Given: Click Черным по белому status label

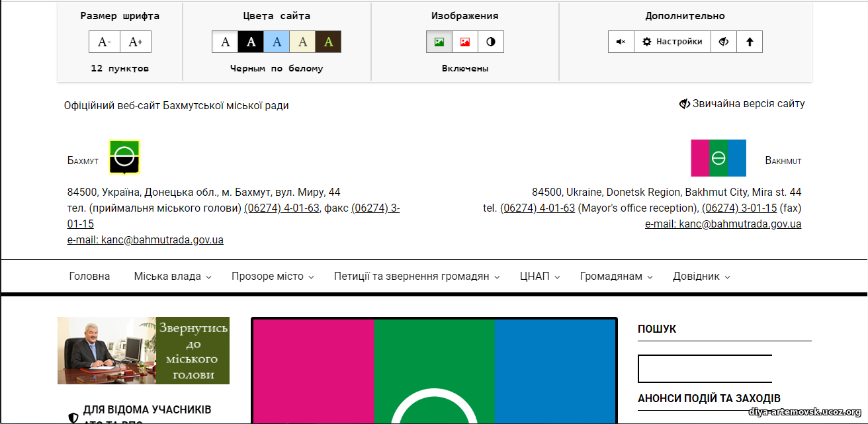Looking at the screenshot, I should click(277, 68).
